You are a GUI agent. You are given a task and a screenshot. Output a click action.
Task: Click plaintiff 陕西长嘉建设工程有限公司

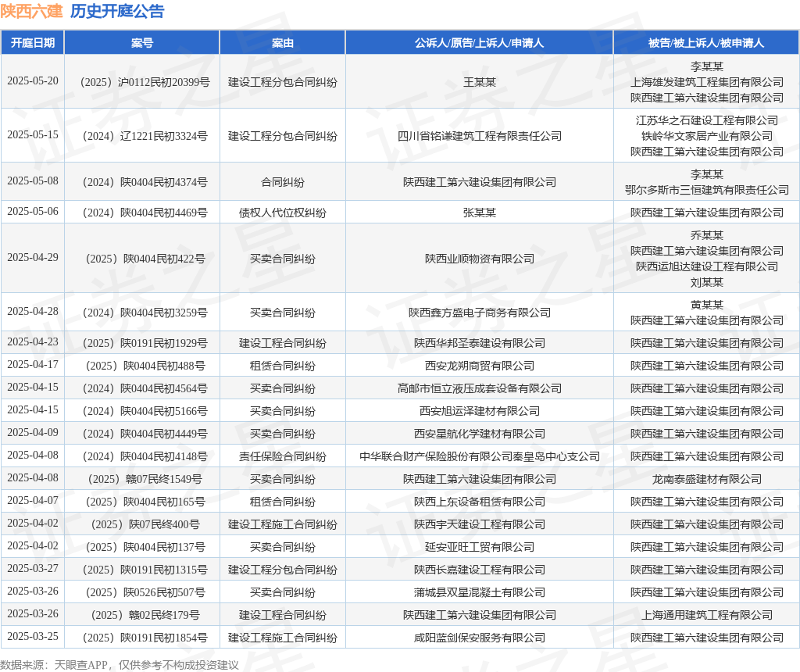tap(480, 570)
